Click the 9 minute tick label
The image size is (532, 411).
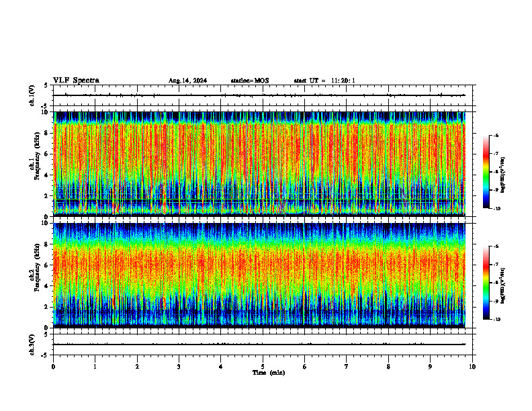click(x=430, y=367)
